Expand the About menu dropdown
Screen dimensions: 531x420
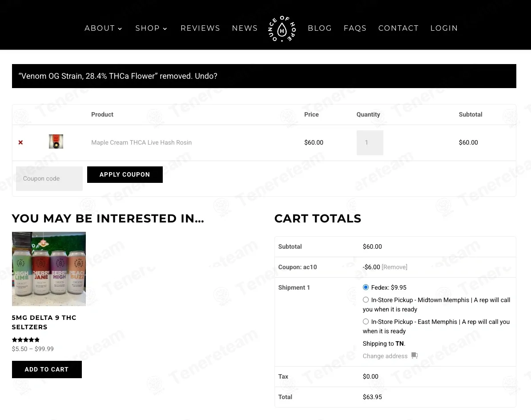coord(103,28)
